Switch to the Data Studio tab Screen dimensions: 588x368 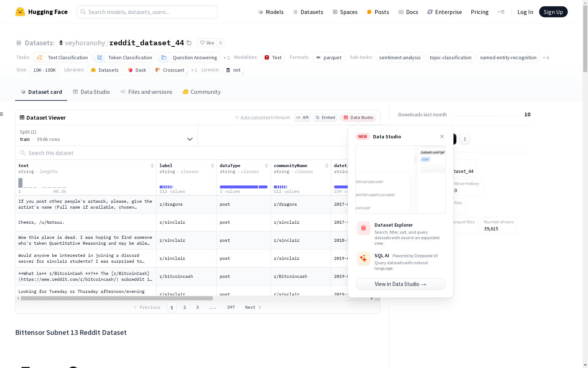pos(91,92)
